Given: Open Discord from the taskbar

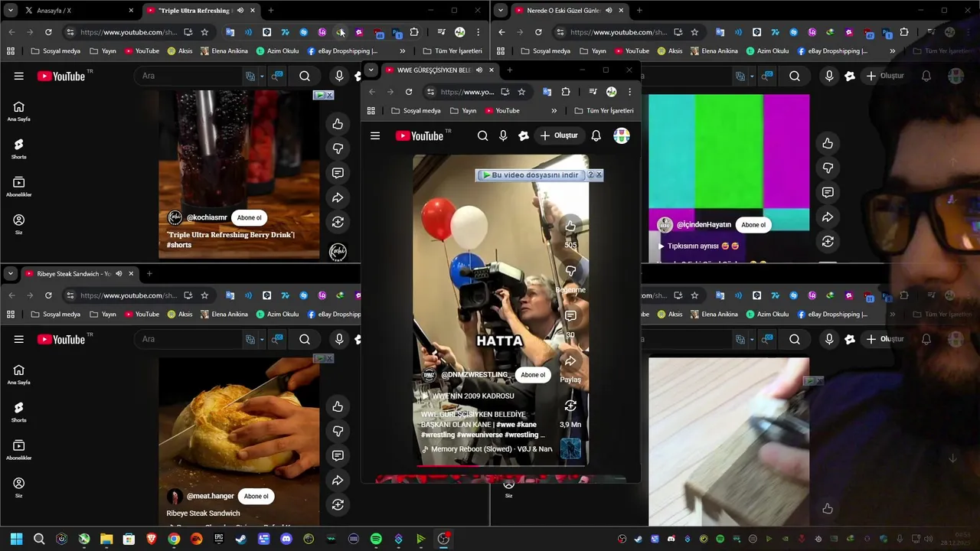Looking at the screenshot, I should coord(286,539).
